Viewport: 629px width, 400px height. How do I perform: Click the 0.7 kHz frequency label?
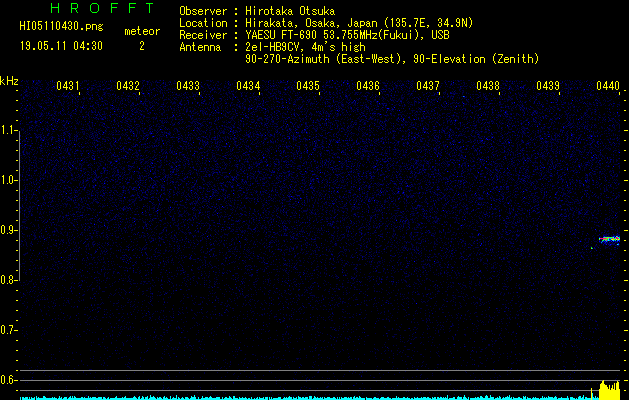click(x=8, y=330)
